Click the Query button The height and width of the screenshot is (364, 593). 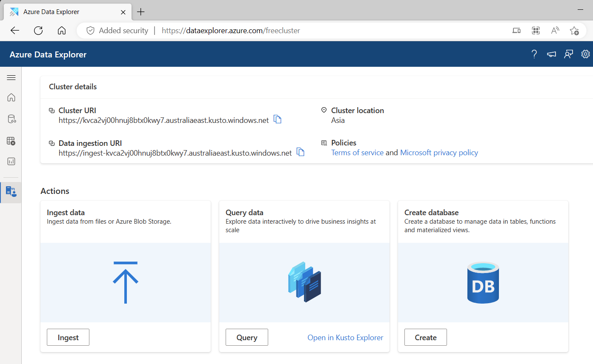(x=247, y=337)
